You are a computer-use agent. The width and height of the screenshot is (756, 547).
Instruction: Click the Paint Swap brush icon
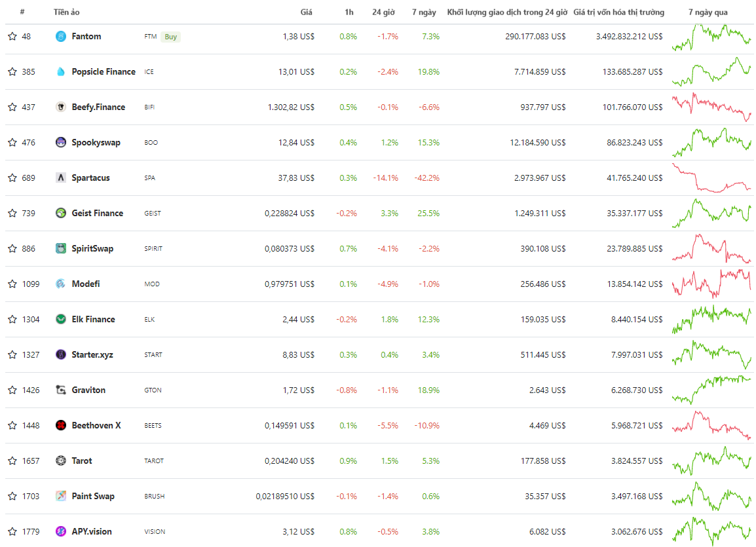(61, 497)
